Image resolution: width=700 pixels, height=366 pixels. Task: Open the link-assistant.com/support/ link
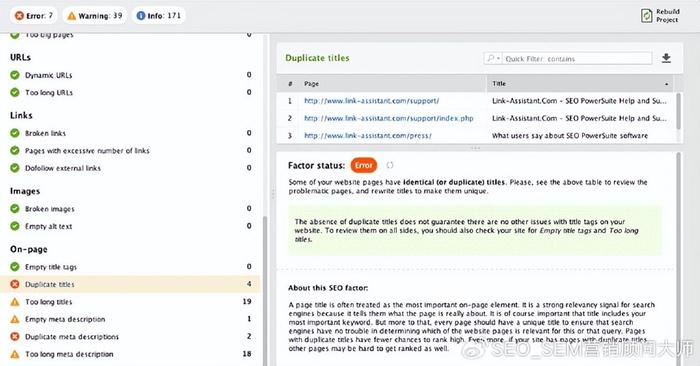click(x=371, y=101)
